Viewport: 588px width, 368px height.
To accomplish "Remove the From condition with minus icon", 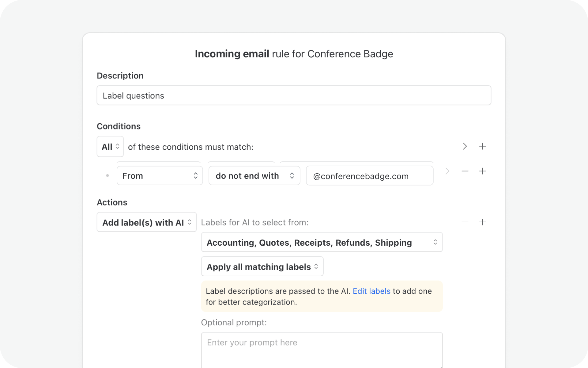I will 465,171.
